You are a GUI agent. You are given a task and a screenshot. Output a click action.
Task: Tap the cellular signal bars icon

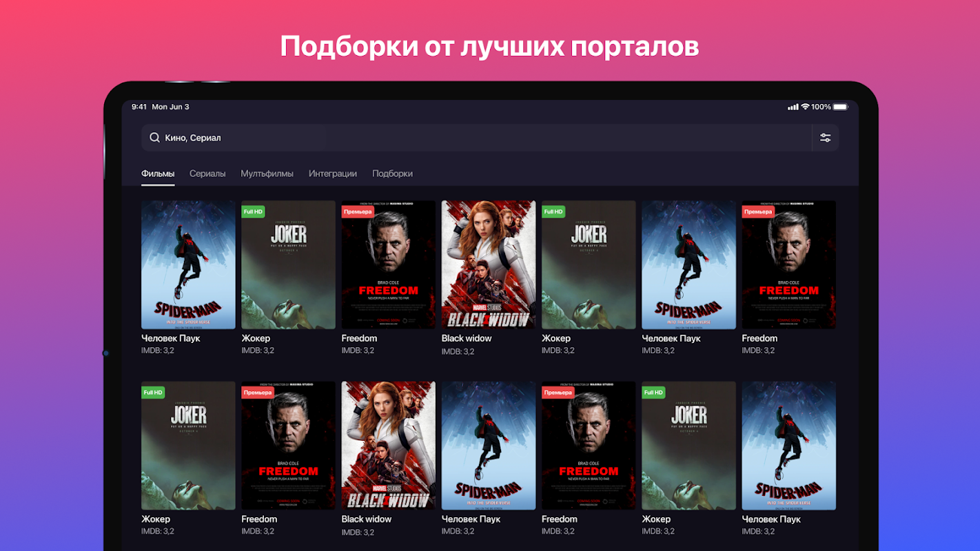click(x=793, y=107)
